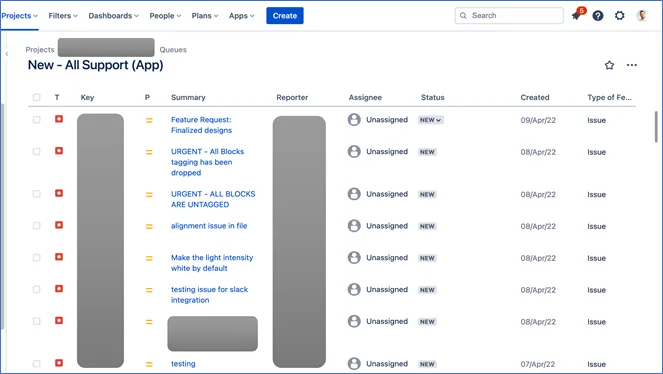The image size is (663, 374).
Task: Open testing issue for slack integration link
Action: coord(209,295)
